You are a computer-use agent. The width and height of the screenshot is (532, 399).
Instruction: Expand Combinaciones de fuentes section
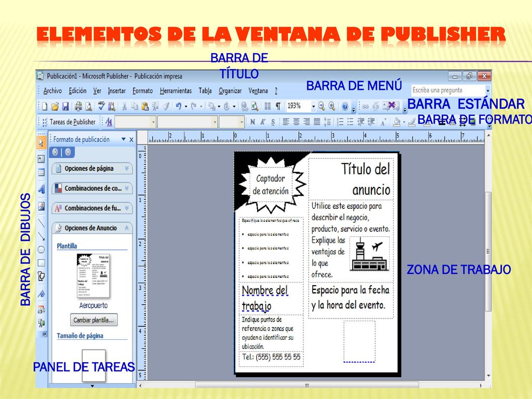click(92, 208)
